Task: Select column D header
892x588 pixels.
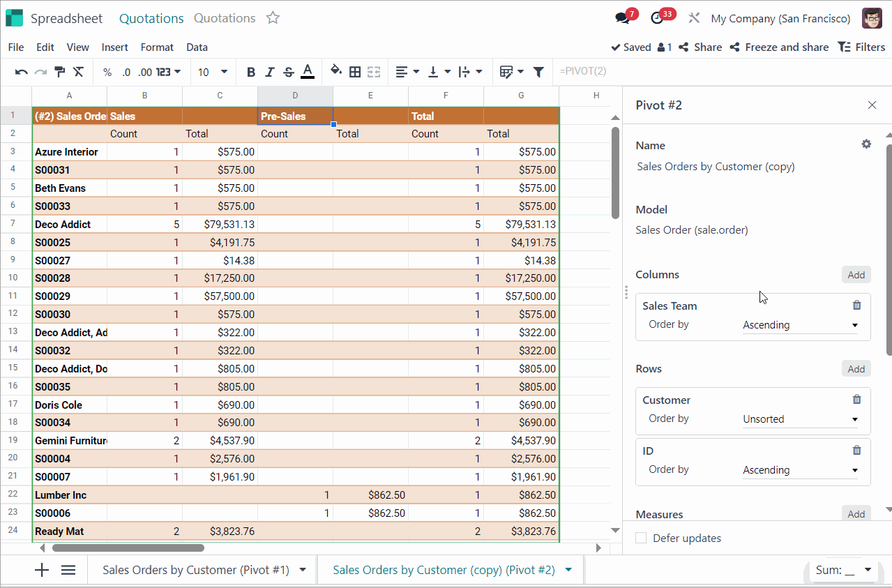Action: click(x=295, y=96)
